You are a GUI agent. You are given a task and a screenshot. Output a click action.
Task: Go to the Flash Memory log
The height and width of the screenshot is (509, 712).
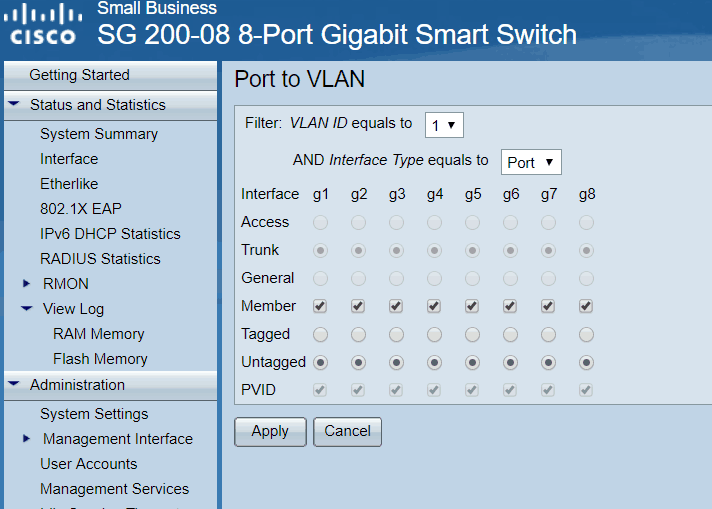[x=100, y=359]
